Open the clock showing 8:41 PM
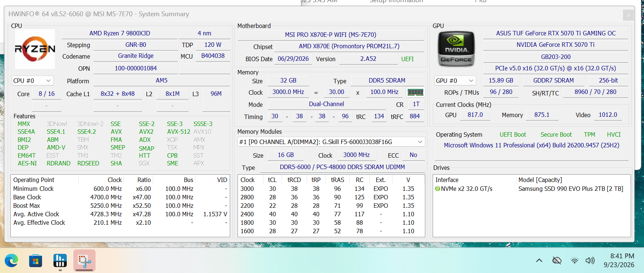The height and width of the screenshot is (273, 644). 622,256
